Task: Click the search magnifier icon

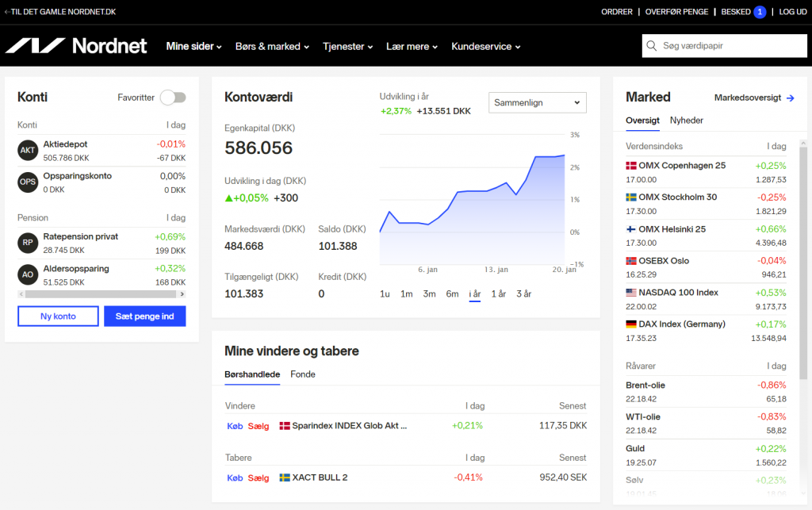Action: click(652, 45)
